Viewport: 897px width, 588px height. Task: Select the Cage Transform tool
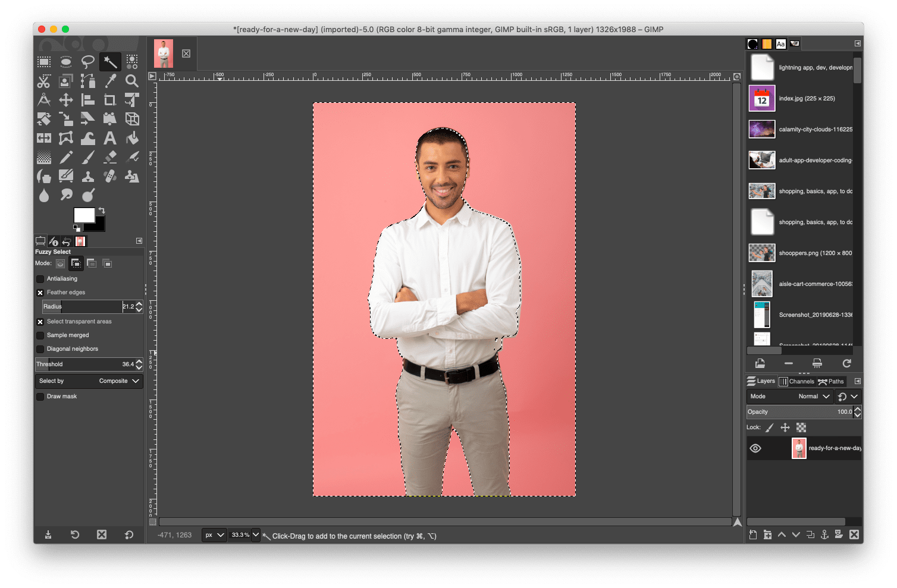66,138
